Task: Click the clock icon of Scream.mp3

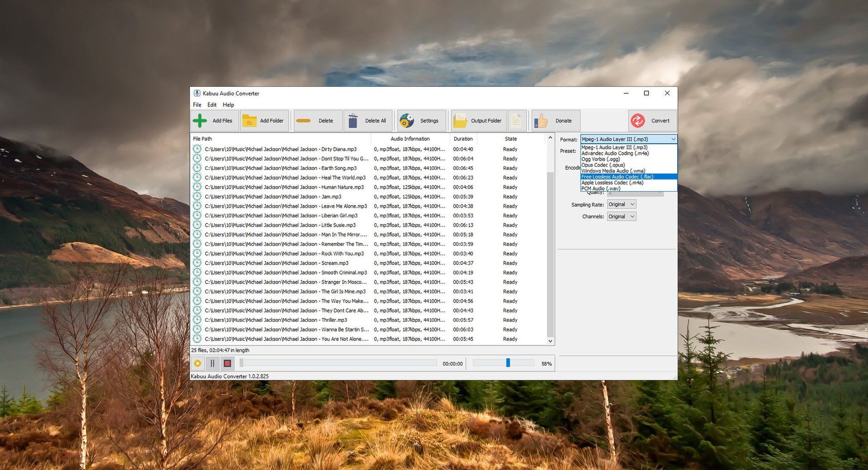Action: tap(197, 263)
